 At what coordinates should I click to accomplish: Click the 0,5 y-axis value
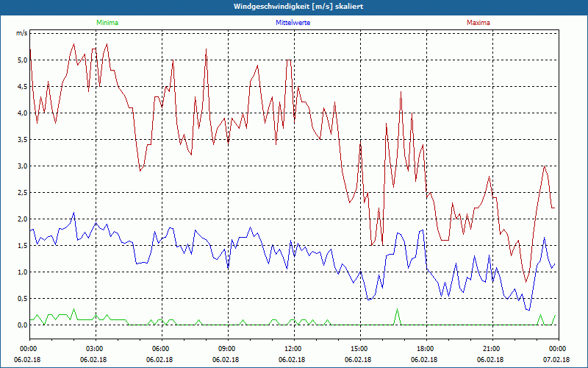tap(23, 299)
